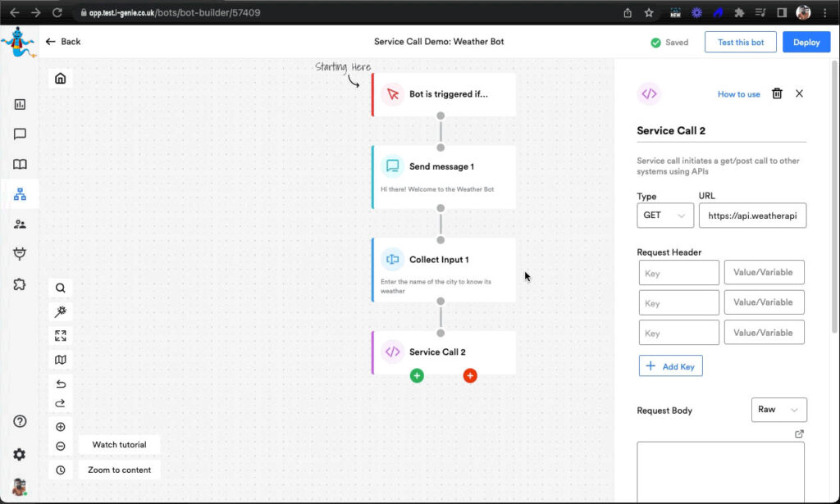
Task: Click the Deploy button
Action: tap(806, 43)
